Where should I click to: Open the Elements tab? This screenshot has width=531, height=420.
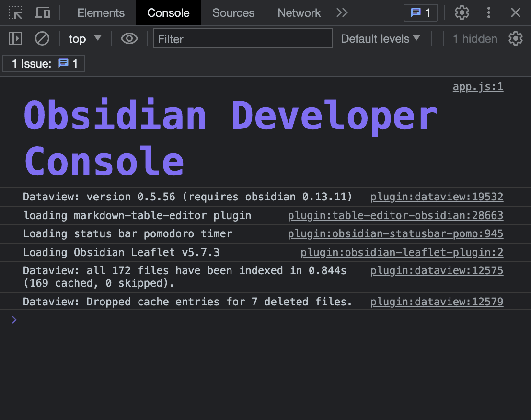tap(101, 13)
